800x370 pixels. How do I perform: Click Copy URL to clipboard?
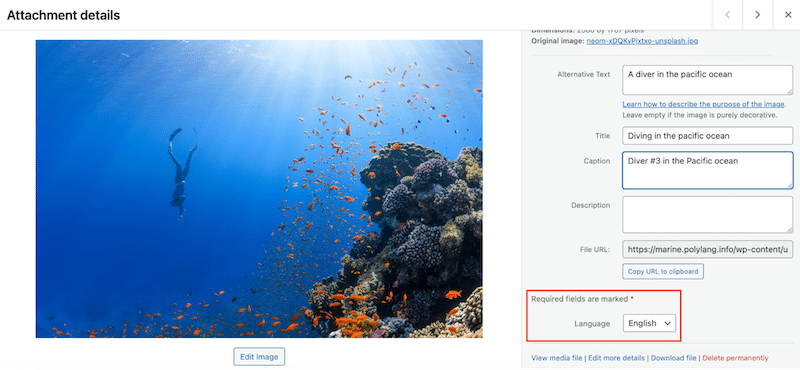coord(663,272)
